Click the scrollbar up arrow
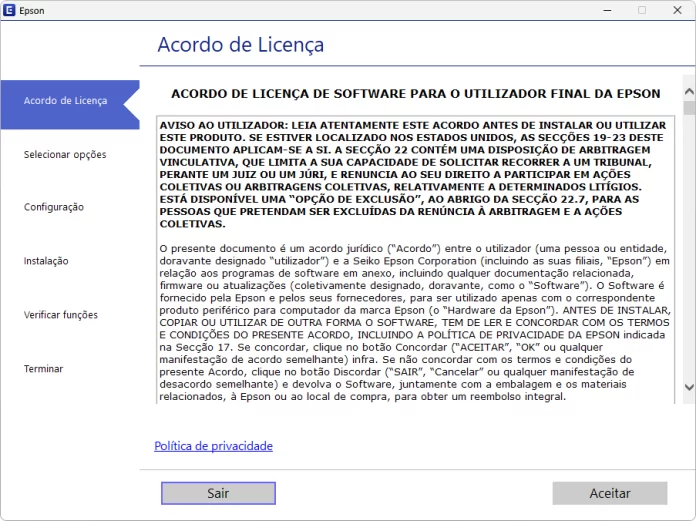 pyautogui.click(x=689, y=91)
